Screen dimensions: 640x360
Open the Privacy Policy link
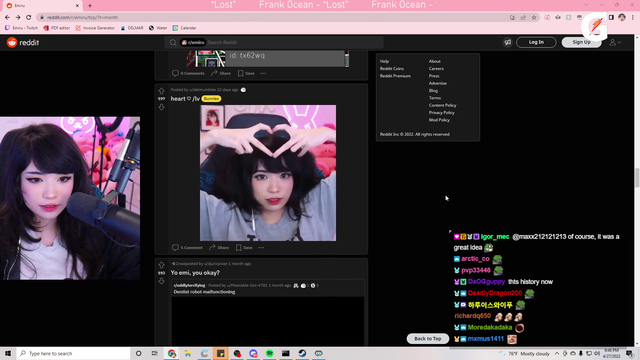click(x=441, y=113)
